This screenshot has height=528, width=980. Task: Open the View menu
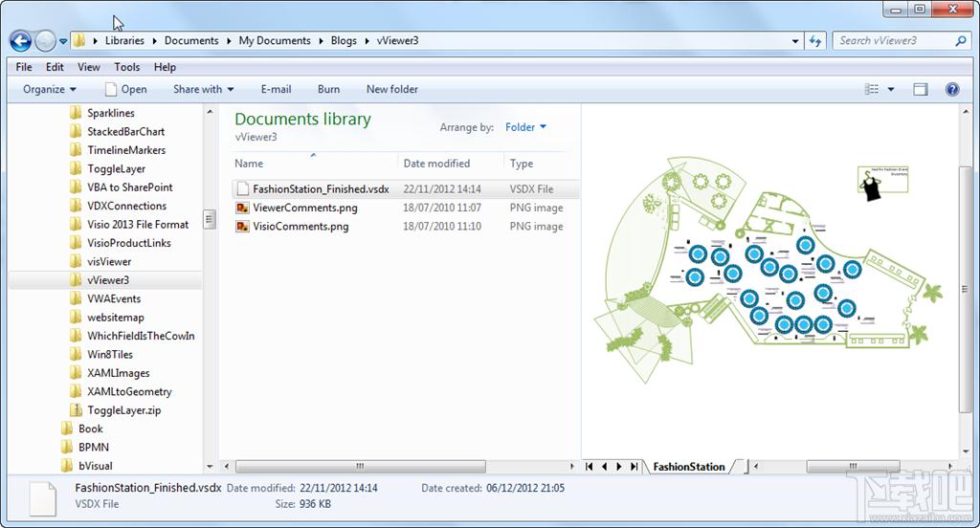point(89,67)
